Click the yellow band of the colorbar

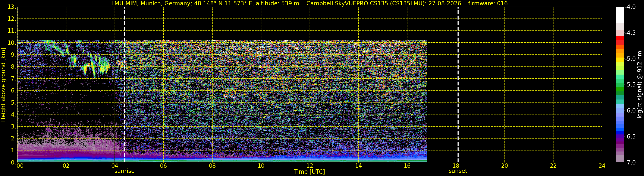pyautogui.click(x=620, y=60)
